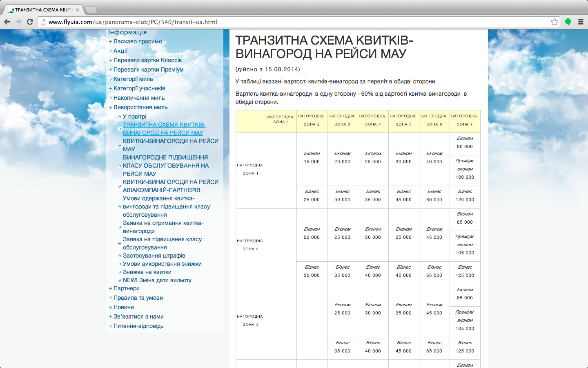This screenshot has width=588, height=368.
Task: Open Умови використання знижки link
Action: tap(162, 264)
